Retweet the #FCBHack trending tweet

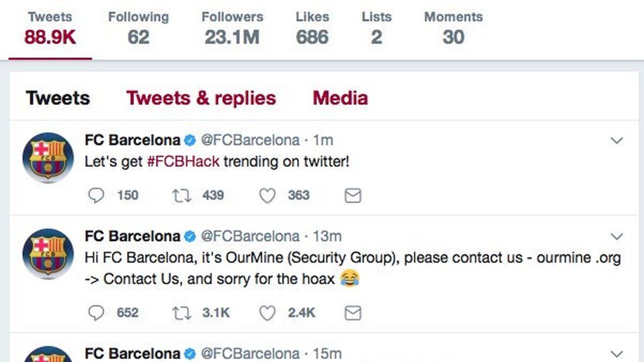(x=182, y=195)
